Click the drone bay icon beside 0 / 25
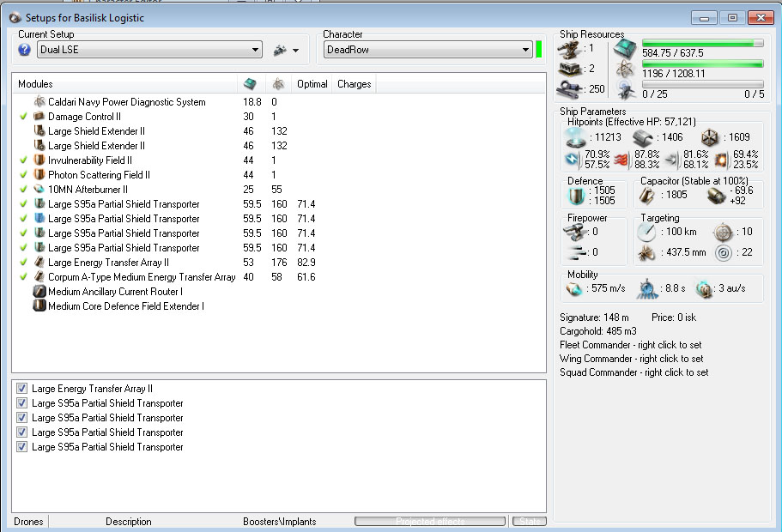782x532 pixels. point(625,90)
